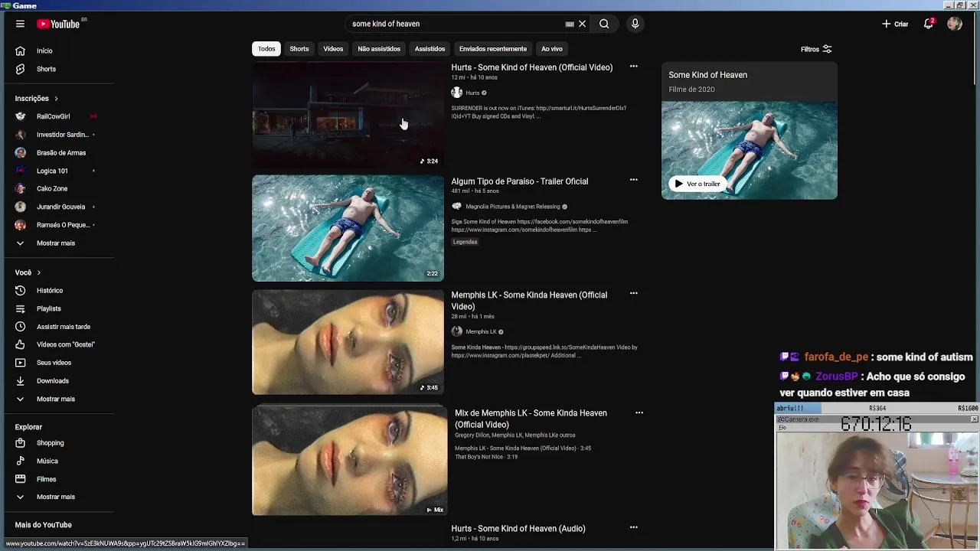980x551 pixels.
Task: Close the Camera.exe overlay window
Action: [x=974, y=419]
